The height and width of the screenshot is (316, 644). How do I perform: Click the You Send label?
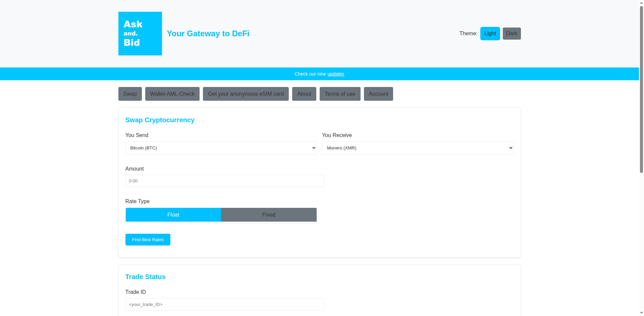pyautogui.click(x=137, y=135)
